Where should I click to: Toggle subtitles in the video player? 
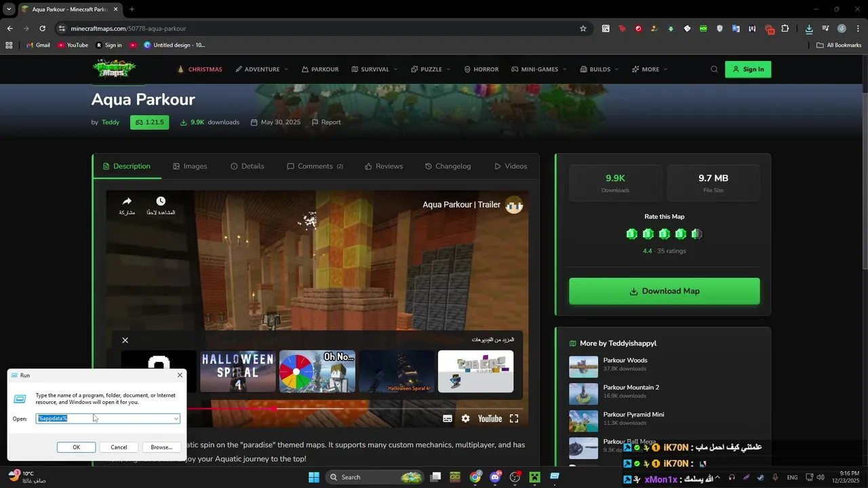[448, 419]
